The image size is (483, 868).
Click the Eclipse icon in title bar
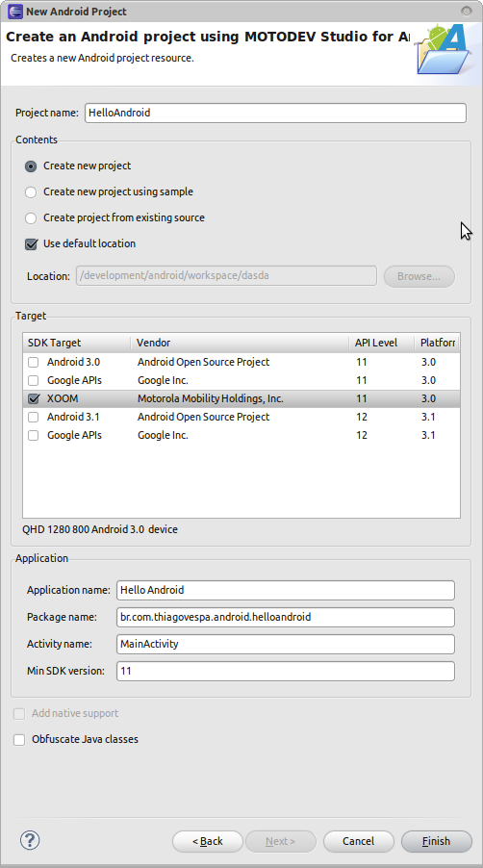point(15,12)
